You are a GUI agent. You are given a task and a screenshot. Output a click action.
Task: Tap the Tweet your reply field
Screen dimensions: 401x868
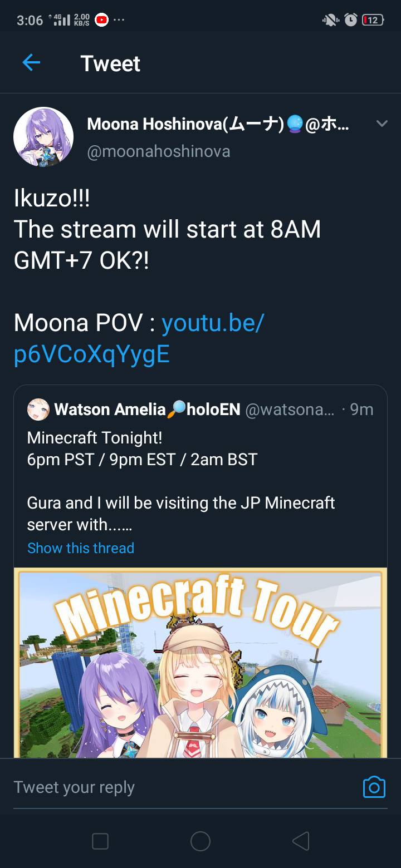coord(167,787)
